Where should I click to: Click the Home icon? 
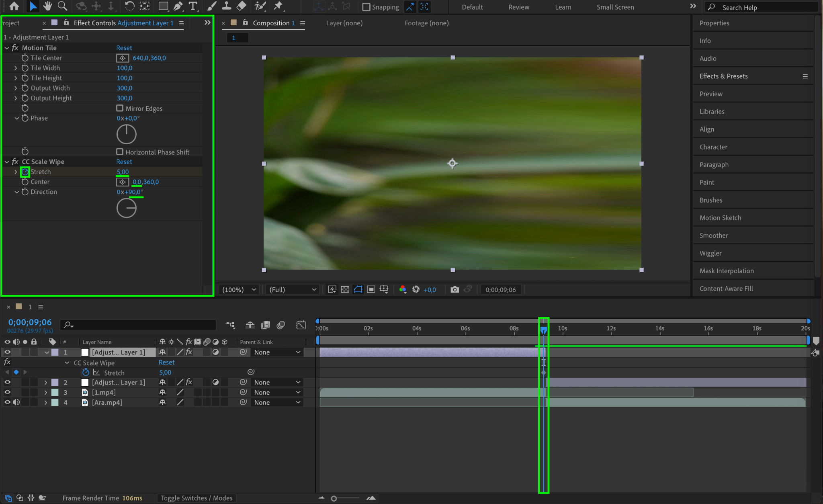point(14,6)
